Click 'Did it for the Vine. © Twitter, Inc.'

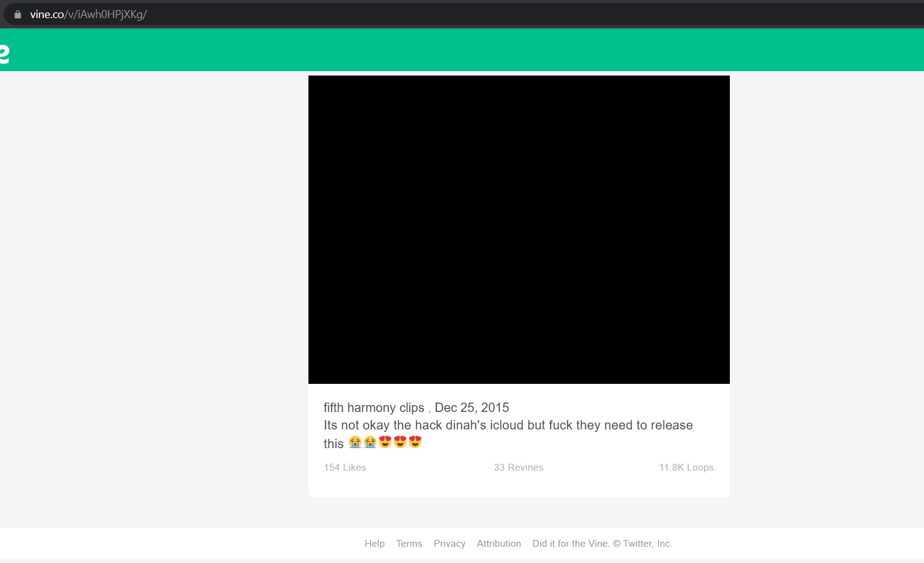602,544
